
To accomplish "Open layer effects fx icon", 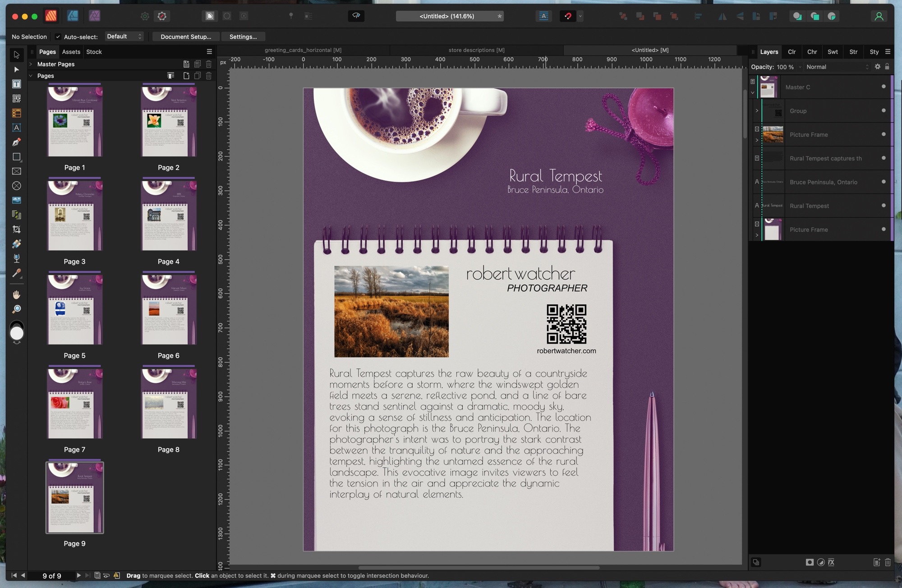I will pos(831,562).
